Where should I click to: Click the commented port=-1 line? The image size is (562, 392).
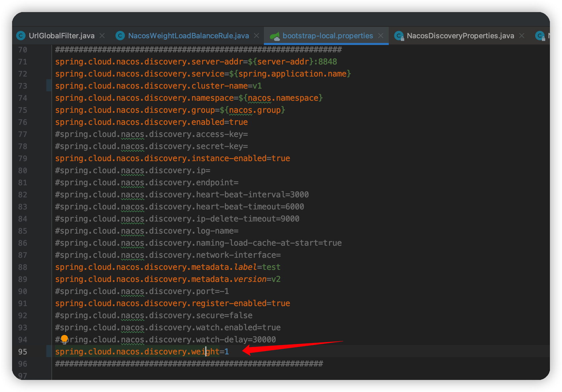[x=142, y=291]
